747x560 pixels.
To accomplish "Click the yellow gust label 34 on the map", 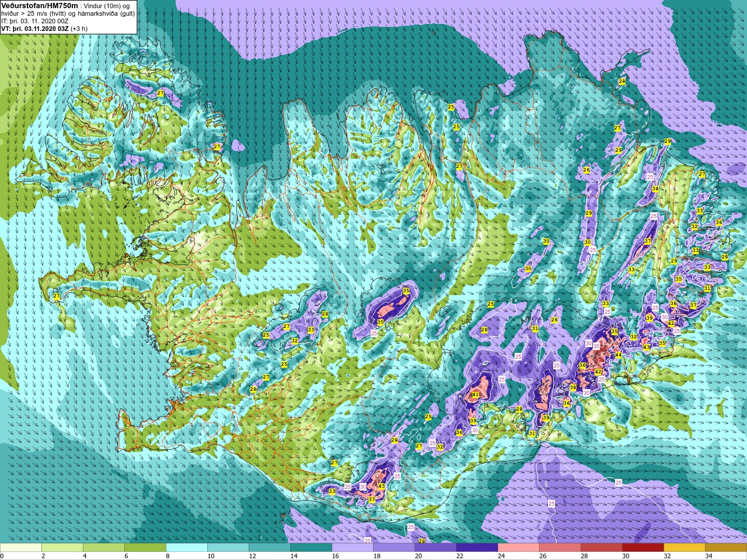I will [x=655, y=189].
